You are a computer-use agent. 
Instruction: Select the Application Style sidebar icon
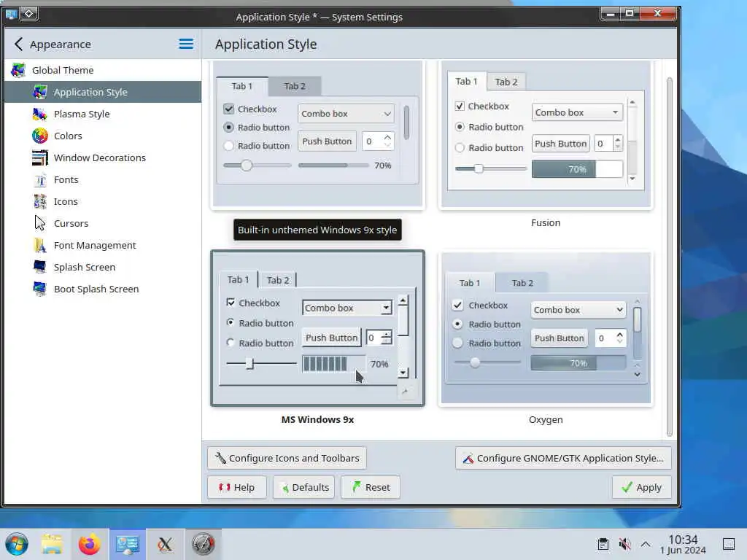coord(40,92)
